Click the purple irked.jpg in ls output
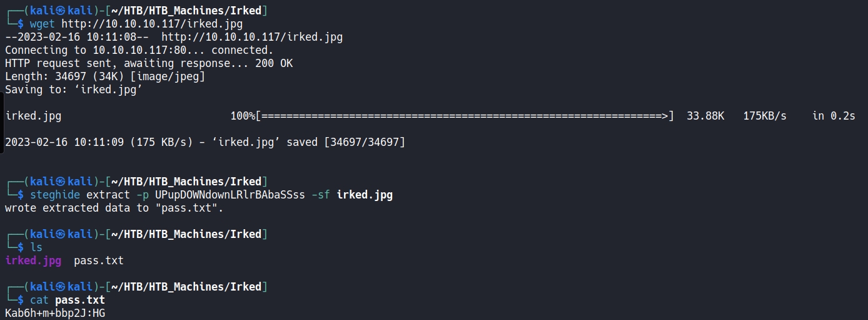The height and width of the screenshot is (320, 868). pyautogui.click(x=33, y=261)
